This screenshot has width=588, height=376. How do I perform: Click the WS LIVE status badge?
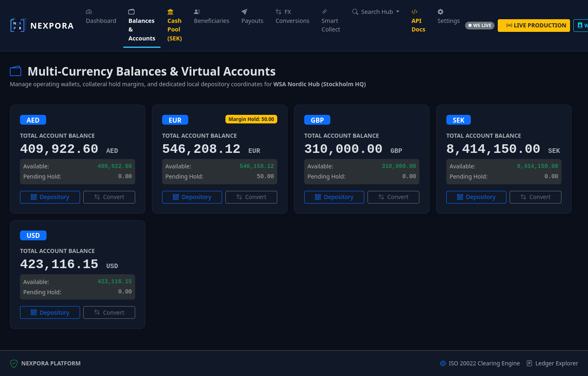480,25
